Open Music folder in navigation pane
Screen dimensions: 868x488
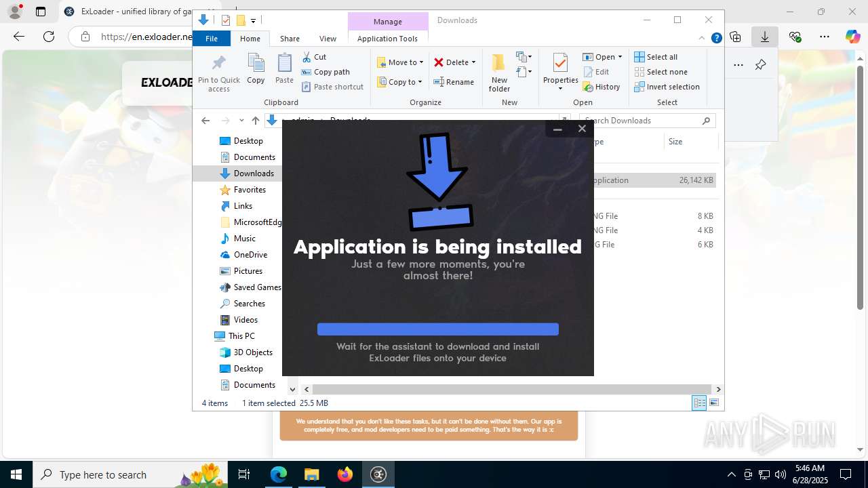click(244, 239)
